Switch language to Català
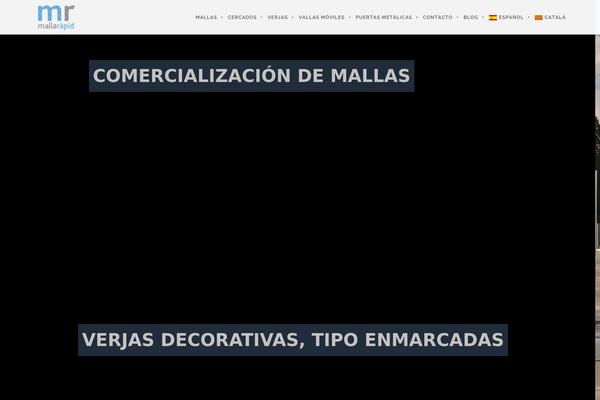The image size is (600, 400). click(x=550, y=17)
